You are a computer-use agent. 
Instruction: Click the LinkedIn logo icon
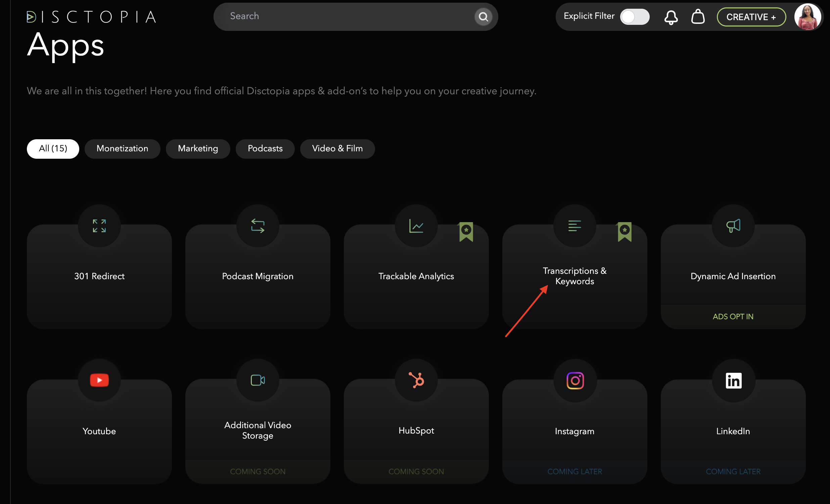pos(733,381)
